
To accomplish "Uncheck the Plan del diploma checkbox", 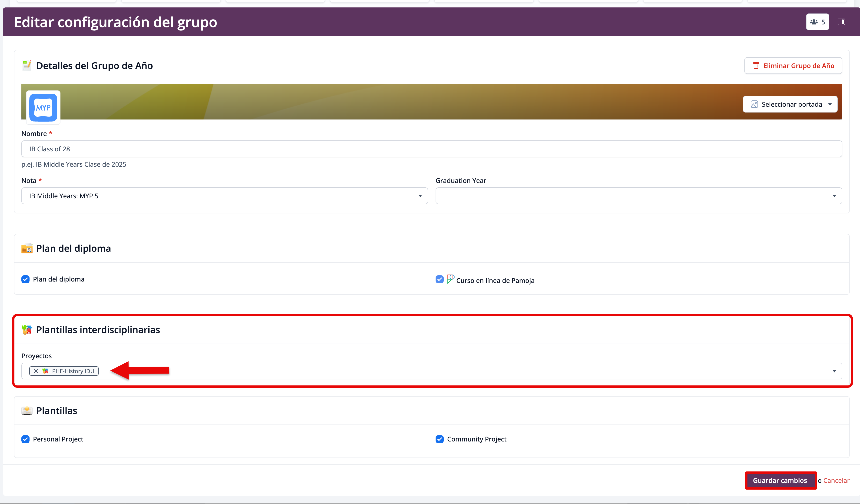I will [x=26, y=279].
